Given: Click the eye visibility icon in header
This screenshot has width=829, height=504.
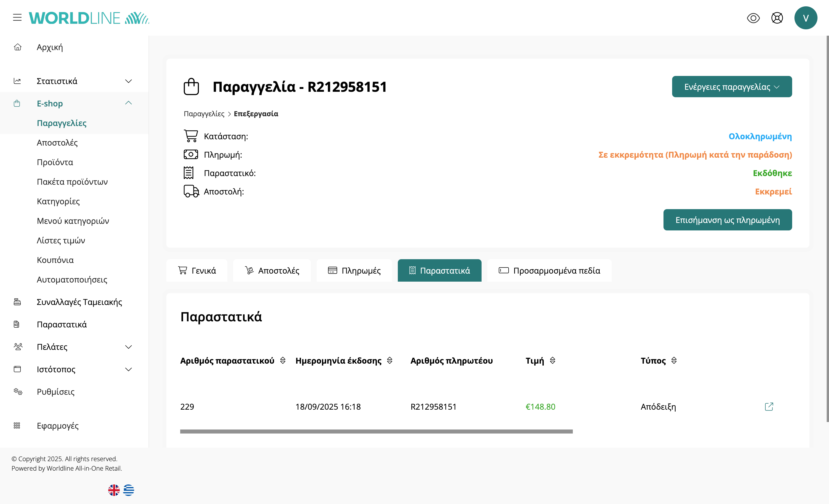Looking at the screenshot, I should [753, 18].
